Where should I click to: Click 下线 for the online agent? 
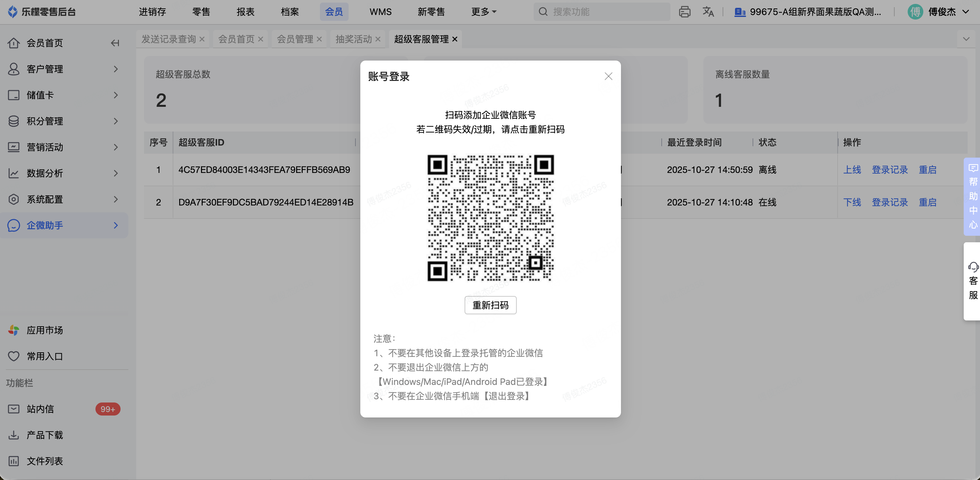(852, 202)
